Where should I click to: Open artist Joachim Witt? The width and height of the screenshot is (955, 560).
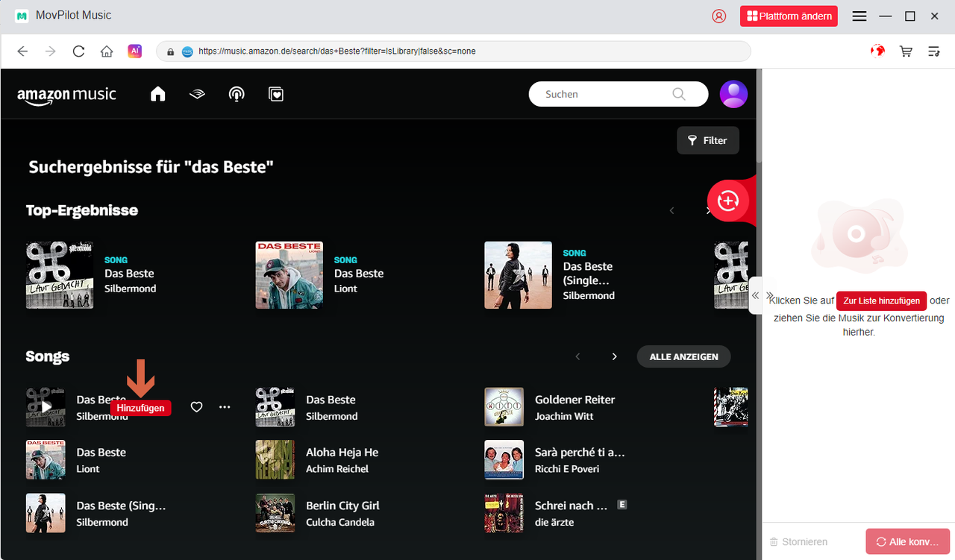coord(564,416)
